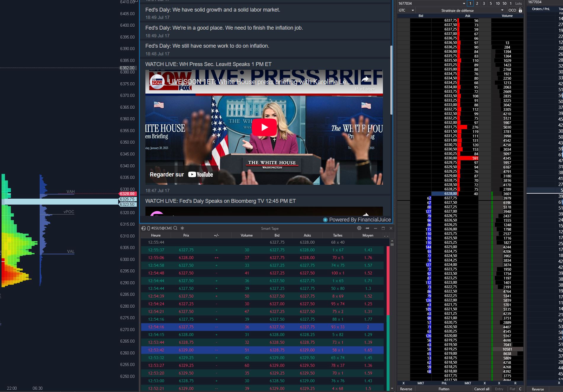563x392 pixels.
Task: Click the X cancel-bids button under Bid column
Action: click(x=403, y=383)
